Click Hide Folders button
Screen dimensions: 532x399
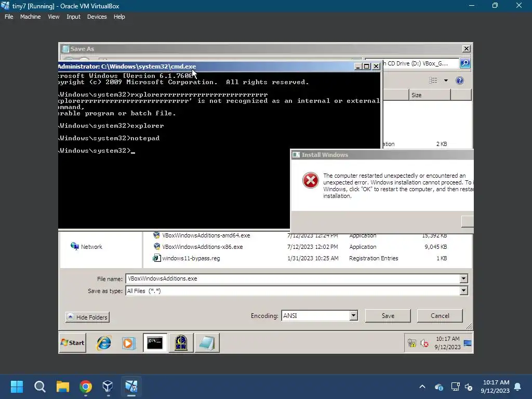[x=87, y=317]
